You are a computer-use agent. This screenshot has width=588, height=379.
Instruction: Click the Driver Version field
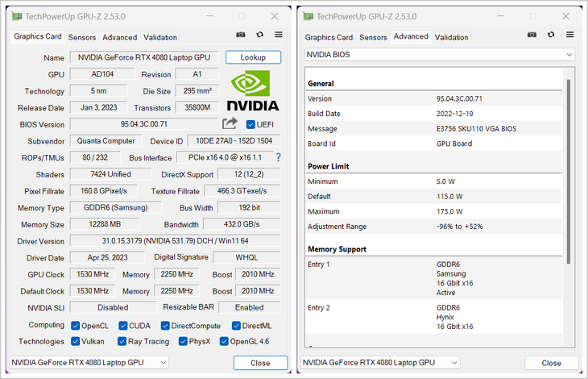point(175,241)
